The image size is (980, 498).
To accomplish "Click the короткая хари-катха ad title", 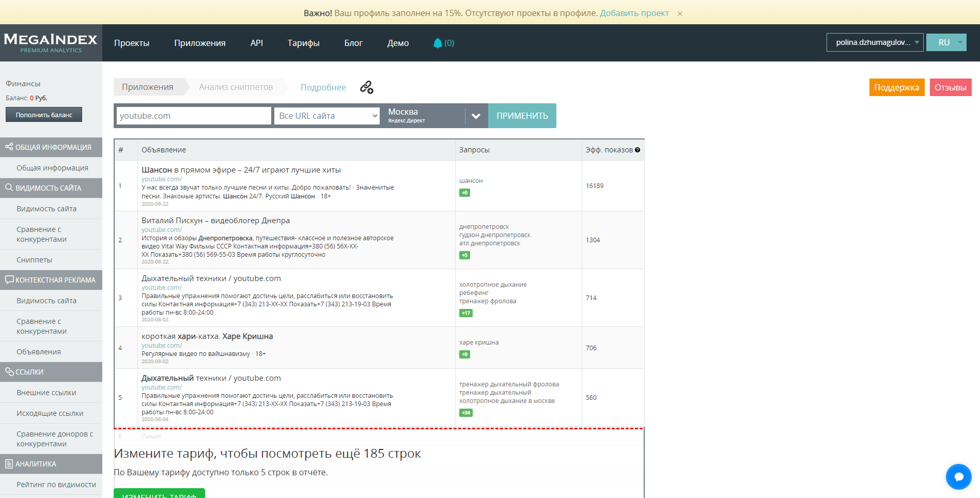I will click(207, 336).
